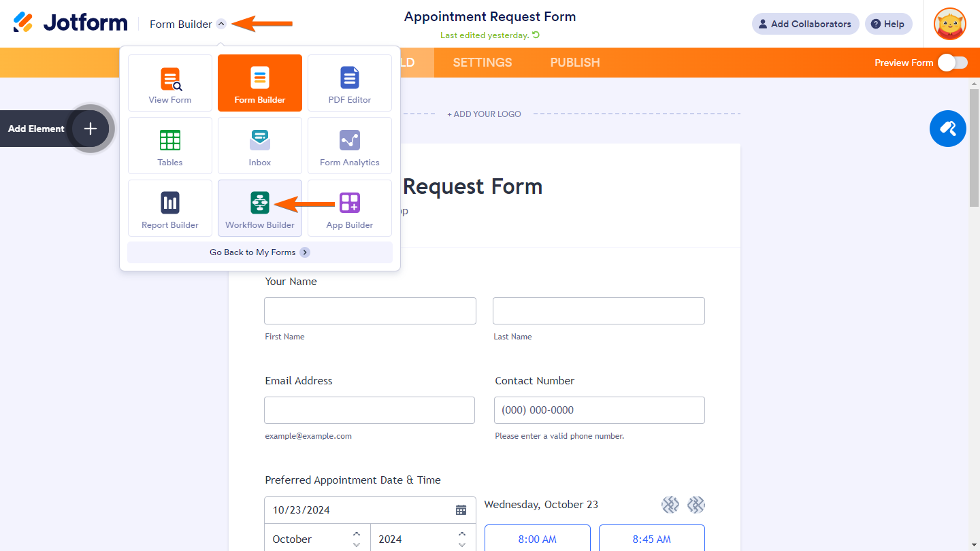980x551 pixels.
Task: Open Form Analytics
Action: 350,146
